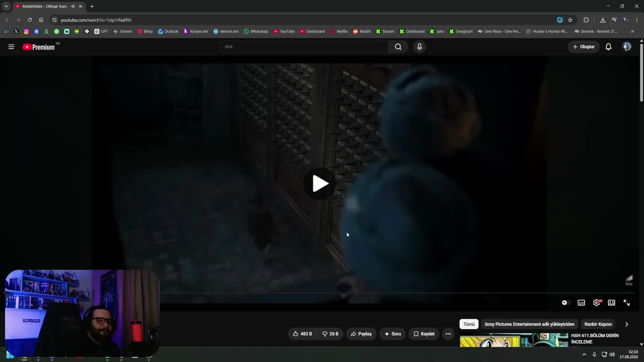This screenshot has height=362, width=644.
Task: Open the Gemini bookmark
Action: coord(123,31)
